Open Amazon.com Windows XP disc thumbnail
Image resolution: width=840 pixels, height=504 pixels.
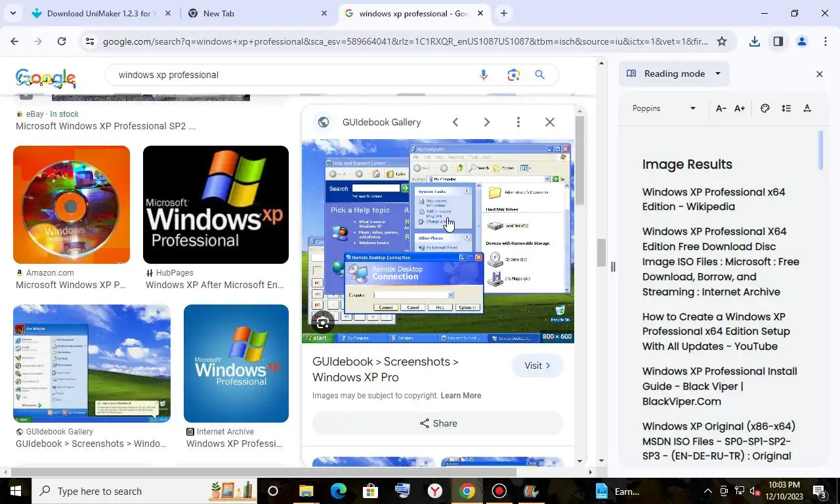pyautogui.click(x=72, y=205)
